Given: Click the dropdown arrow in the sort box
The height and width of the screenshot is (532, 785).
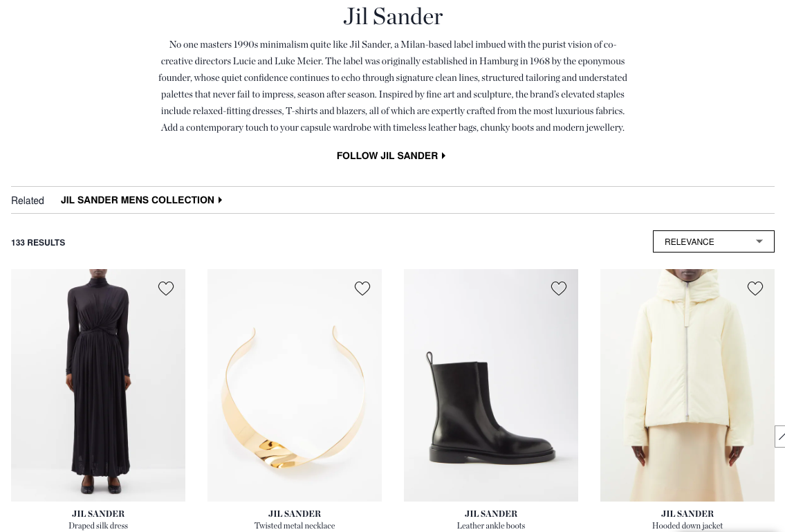Looking at the screenshot, I should pos(759,241).
